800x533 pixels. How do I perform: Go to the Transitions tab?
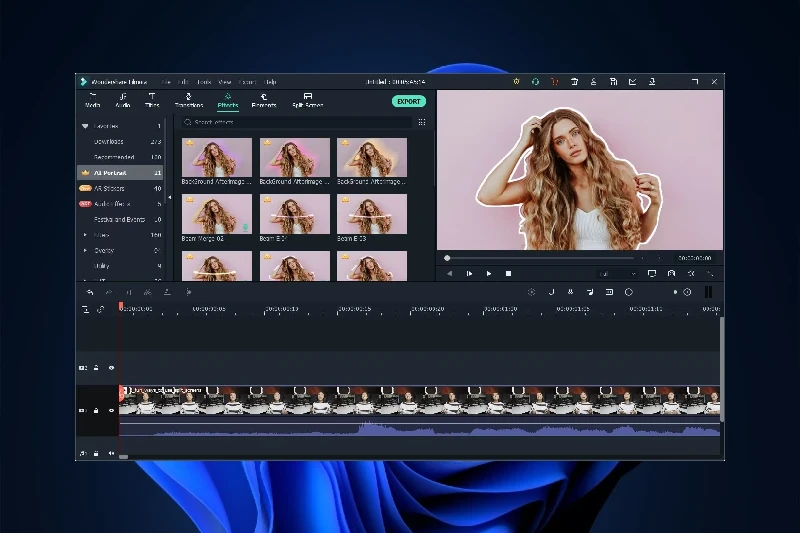tap(189, 100)
